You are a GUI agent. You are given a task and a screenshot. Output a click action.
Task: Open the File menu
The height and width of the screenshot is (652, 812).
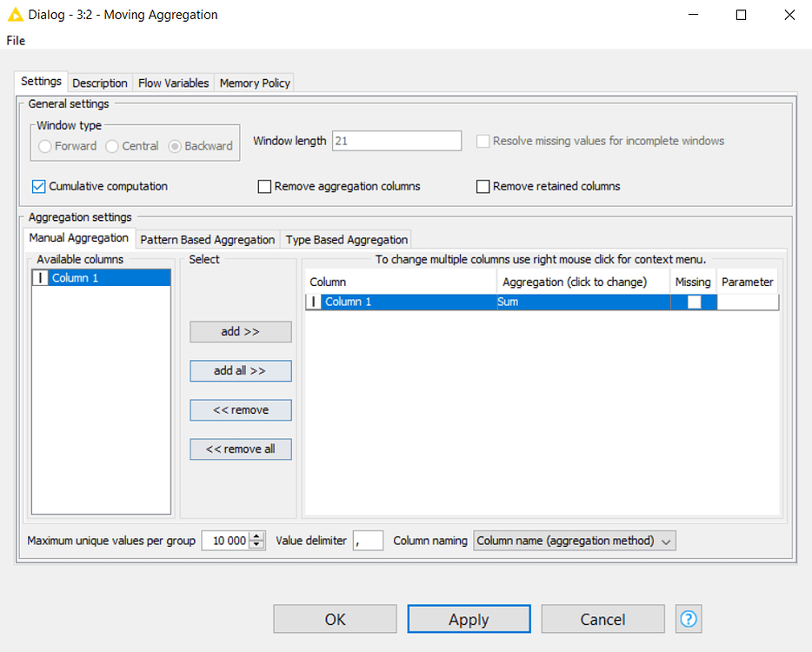pyautogui.click(x=15, y=40)
